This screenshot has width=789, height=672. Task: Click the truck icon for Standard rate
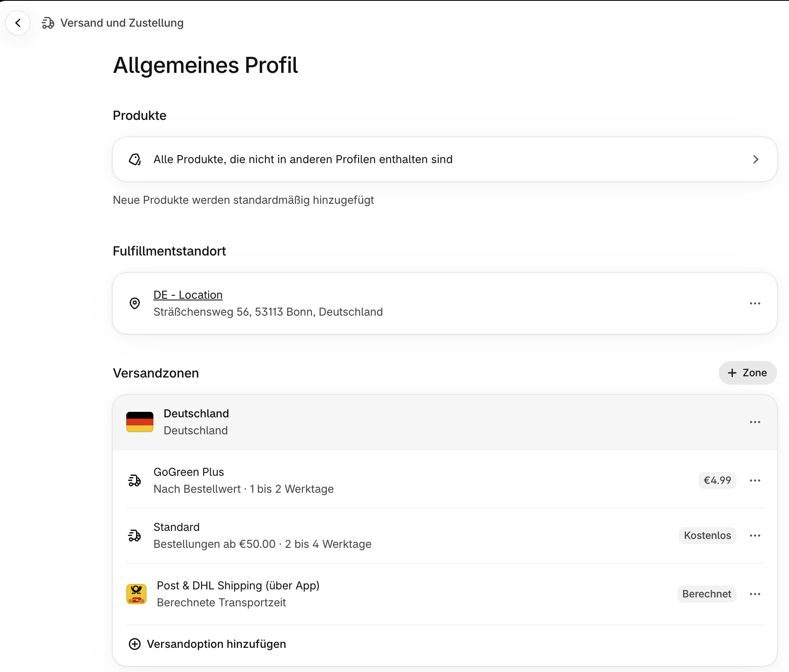coord(135,536)
